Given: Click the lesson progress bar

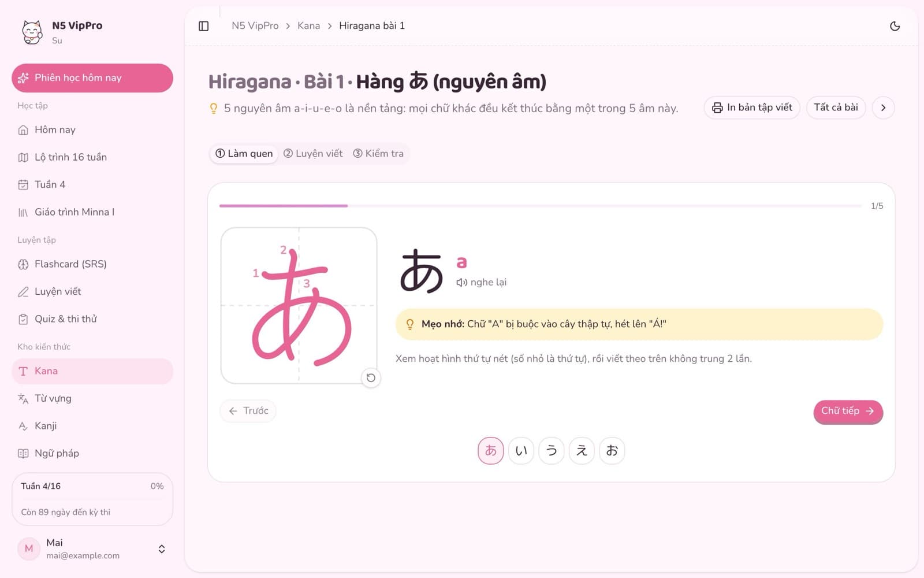Looking at the screenshot, I should pos(541,206).
